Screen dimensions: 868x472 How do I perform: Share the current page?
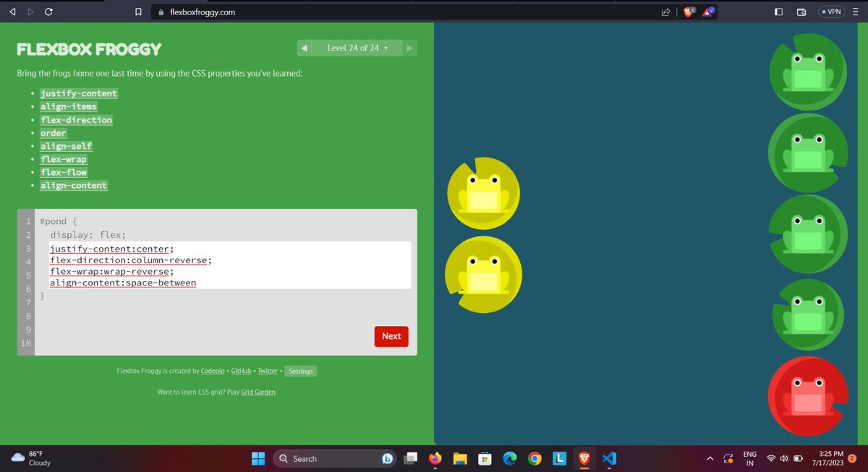[x=665, y=12]
